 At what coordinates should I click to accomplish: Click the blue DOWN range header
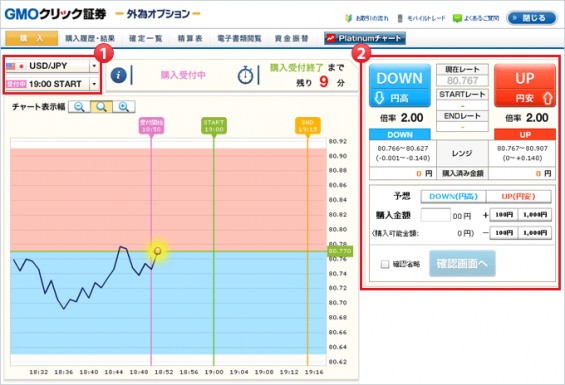tap(400, 134)
